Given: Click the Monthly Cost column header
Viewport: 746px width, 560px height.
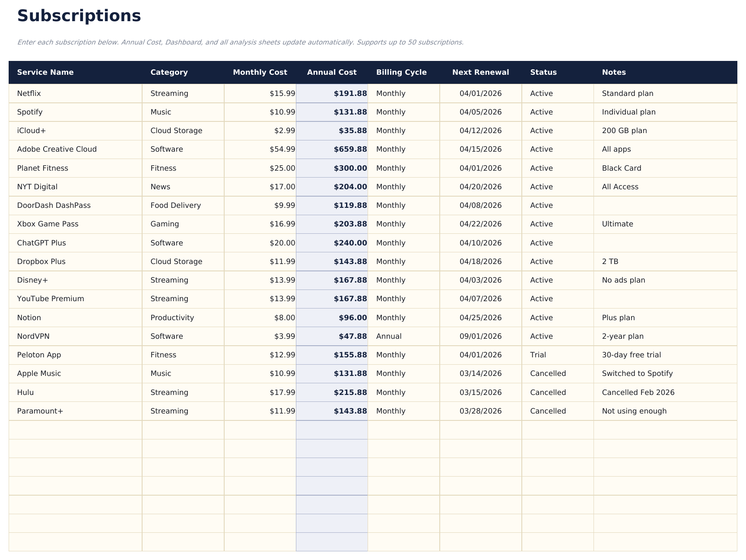Looking at the screenshot, I should click(260, 72).
